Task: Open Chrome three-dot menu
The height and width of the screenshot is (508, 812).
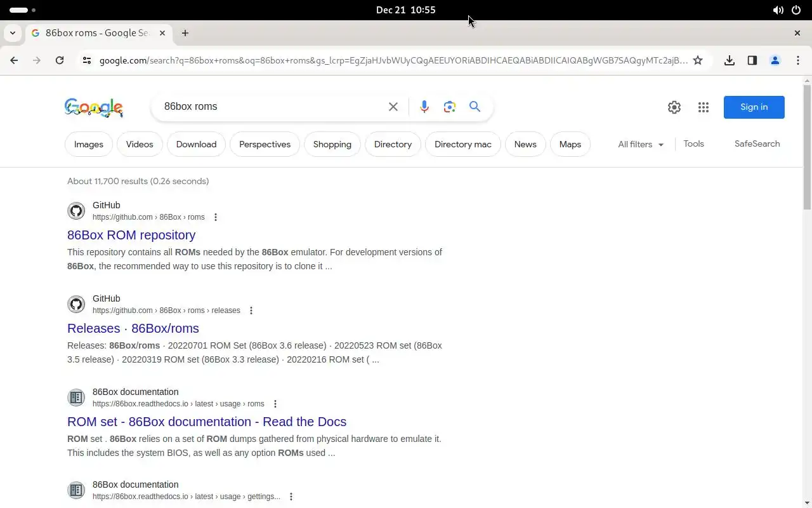Action: [797, 60]
